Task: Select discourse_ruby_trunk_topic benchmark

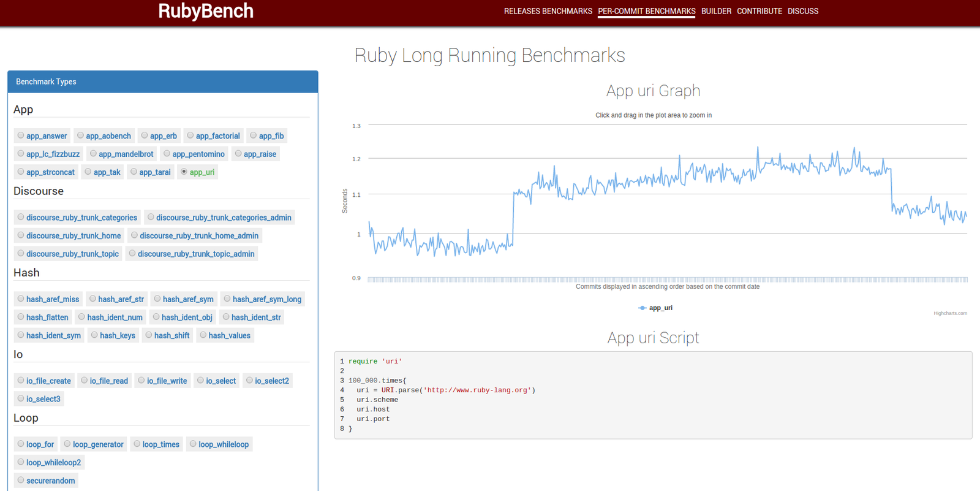Action: coord(68,254)
